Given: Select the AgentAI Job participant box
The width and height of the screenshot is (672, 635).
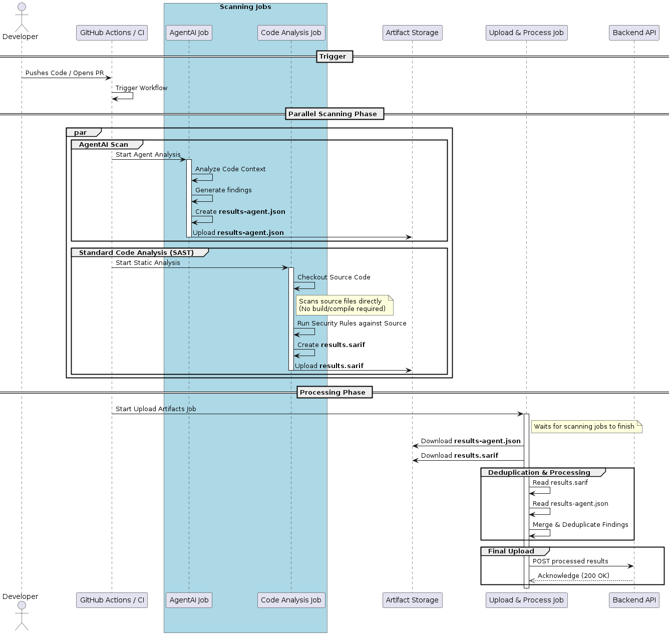Looking at the screenshot, I should tap(189, 32).
